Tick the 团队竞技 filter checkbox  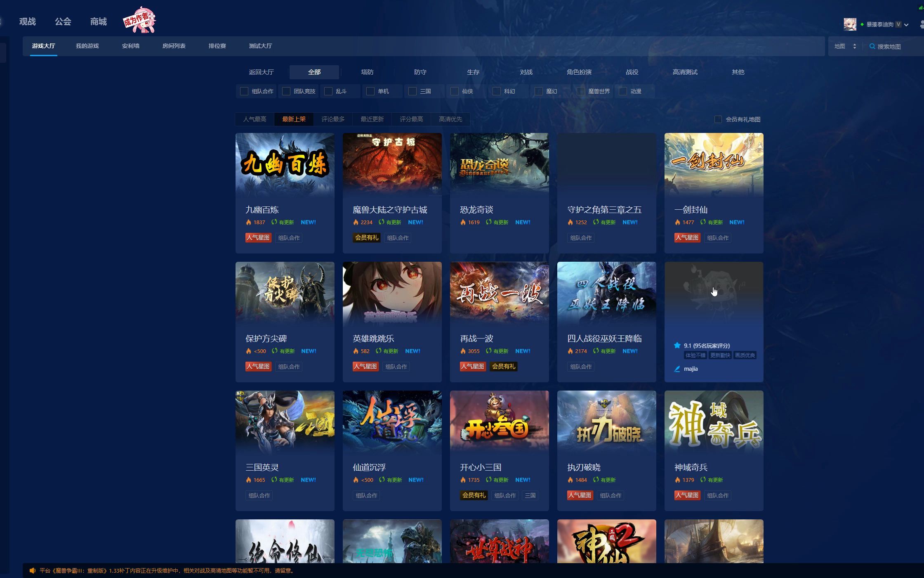pos(286,91)
